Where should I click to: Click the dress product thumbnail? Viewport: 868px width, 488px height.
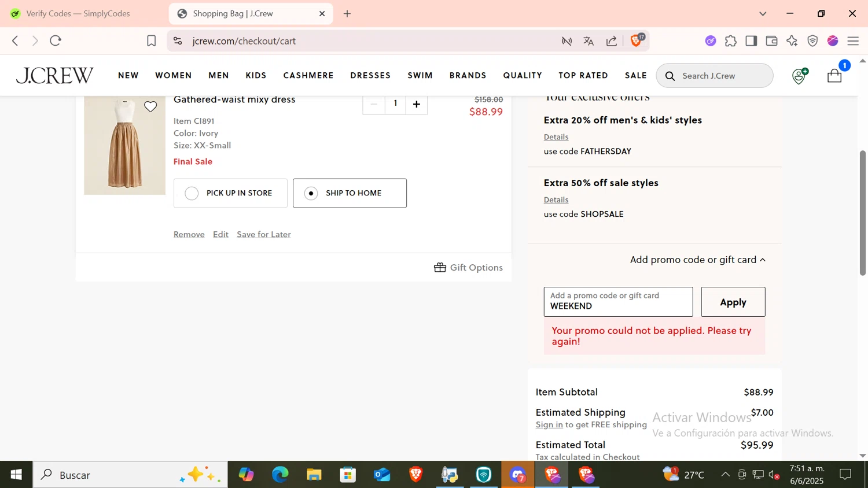click(124, 146)
